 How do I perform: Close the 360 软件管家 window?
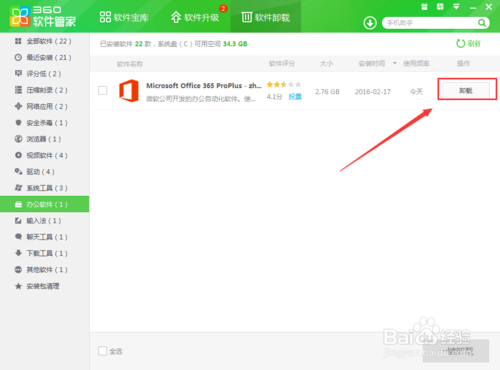[x=489, y=7]
